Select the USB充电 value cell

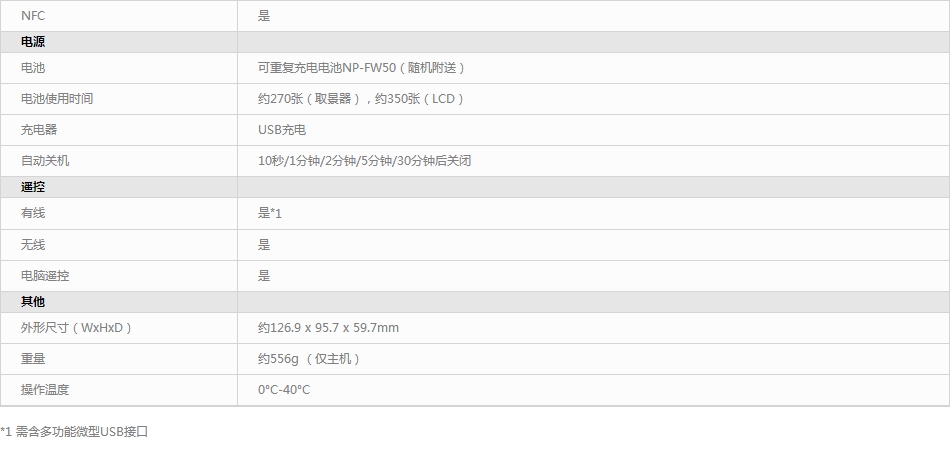pos(282,130)
